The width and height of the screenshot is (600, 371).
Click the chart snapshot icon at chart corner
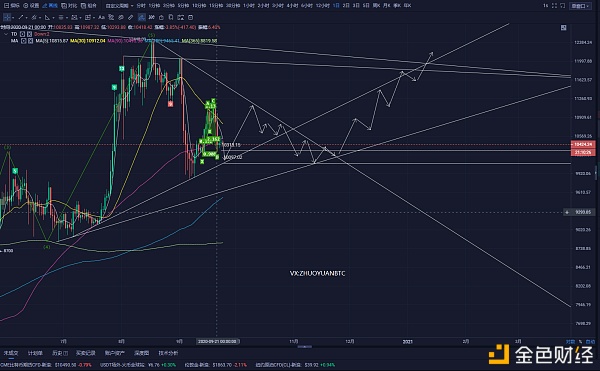pos(564,28)
